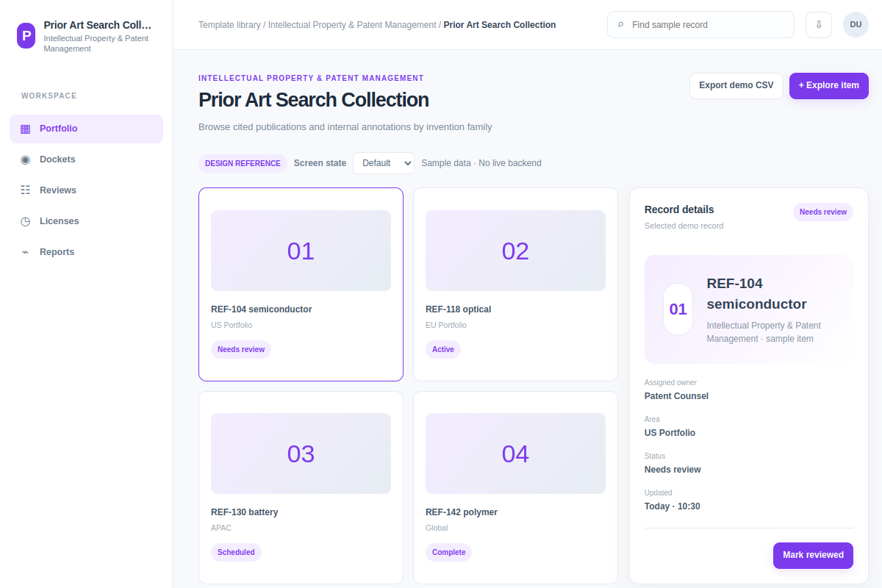Image resolution: width=882 pixels, height=588 pixels.
Task: Select the 02 card thumbnail
Action: tap(515, 251)
